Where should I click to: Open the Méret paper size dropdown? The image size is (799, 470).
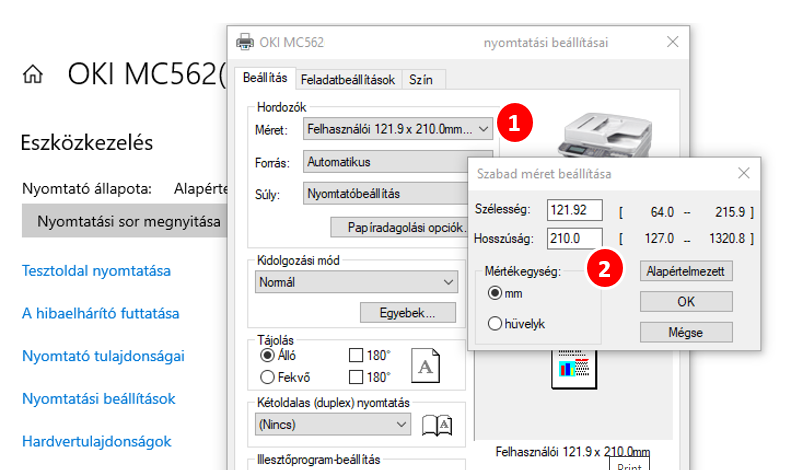[x=398, y=129]
